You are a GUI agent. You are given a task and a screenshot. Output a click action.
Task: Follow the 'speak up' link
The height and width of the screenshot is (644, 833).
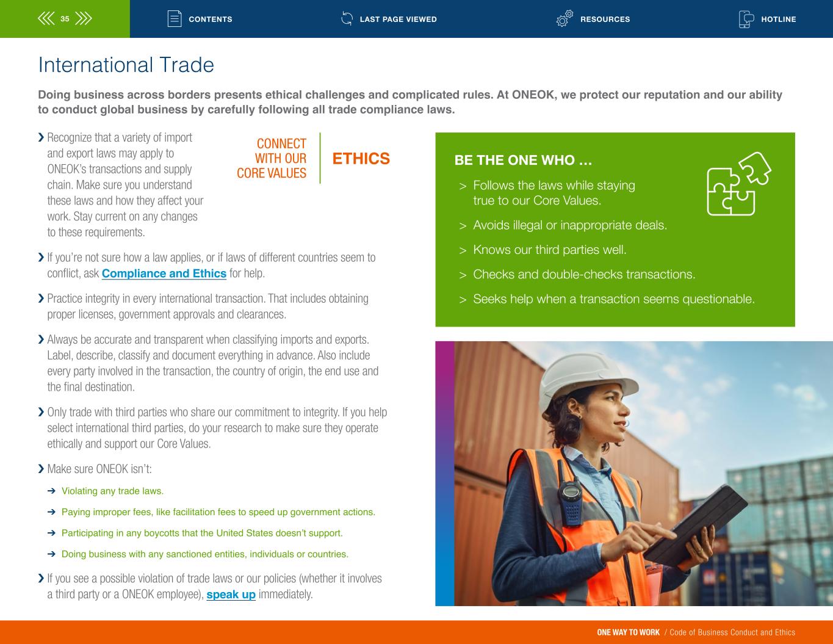[x=231, y=595]
